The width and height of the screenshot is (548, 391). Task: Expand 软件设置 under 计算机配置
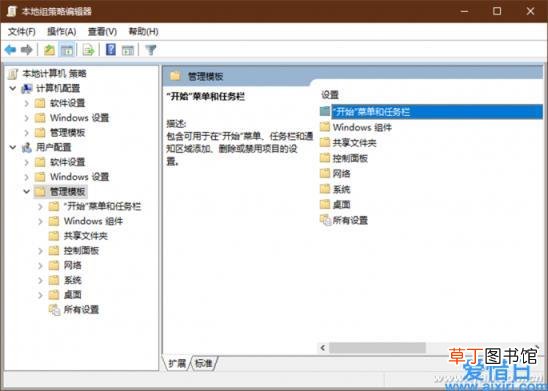27,103
